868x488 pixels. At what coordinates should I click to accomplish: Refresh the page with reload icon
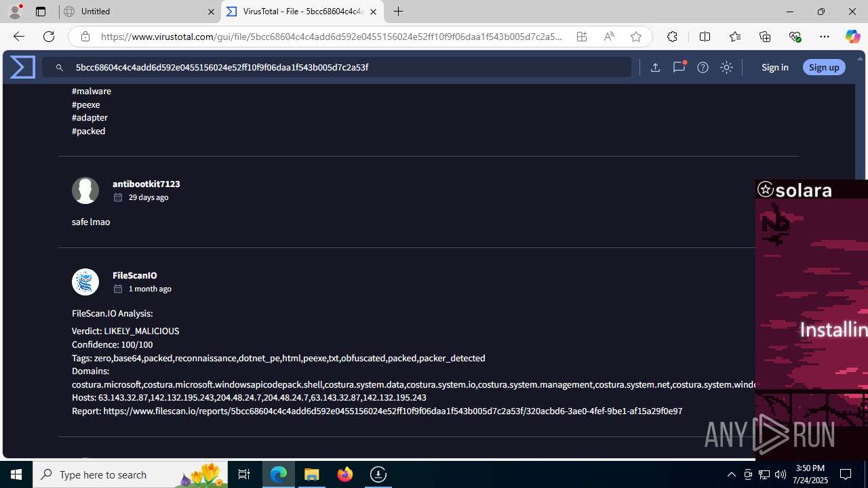49,37
